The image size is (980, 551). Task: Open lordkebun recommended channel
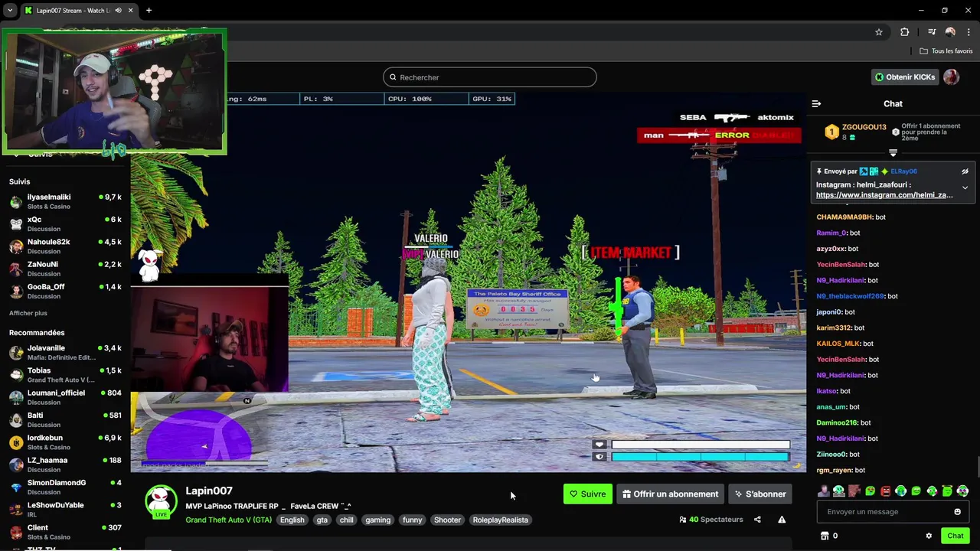(x=65, y=442)
